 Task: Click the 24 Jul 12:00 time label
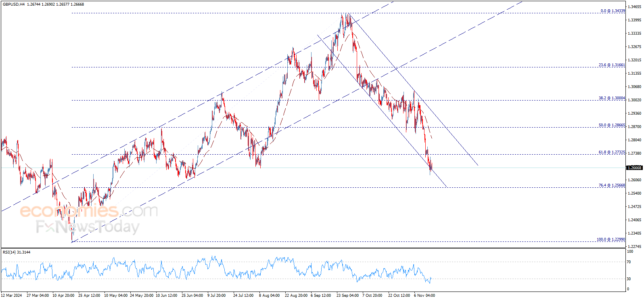click(244, 296)
